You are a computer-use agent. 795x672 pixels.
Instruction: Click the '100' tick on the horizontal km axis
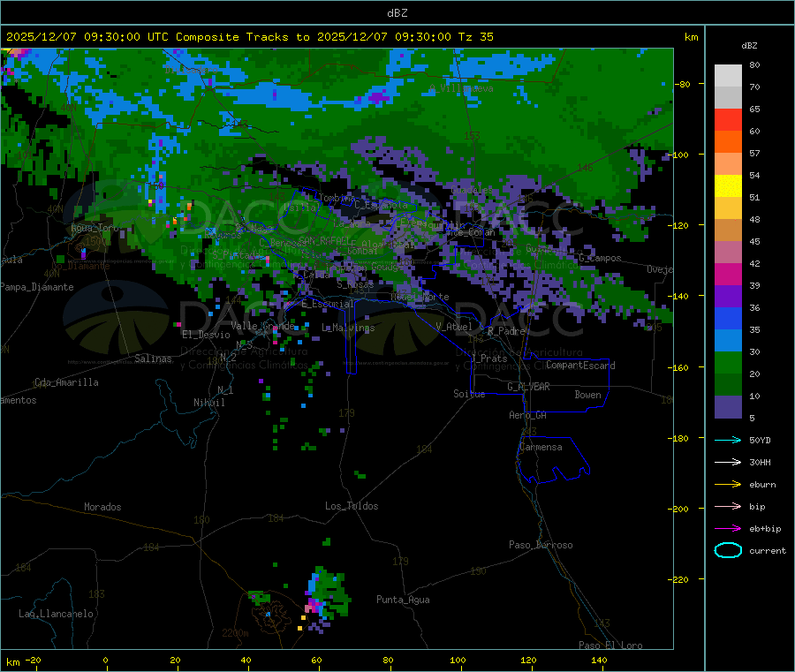[x=458, y=660]
